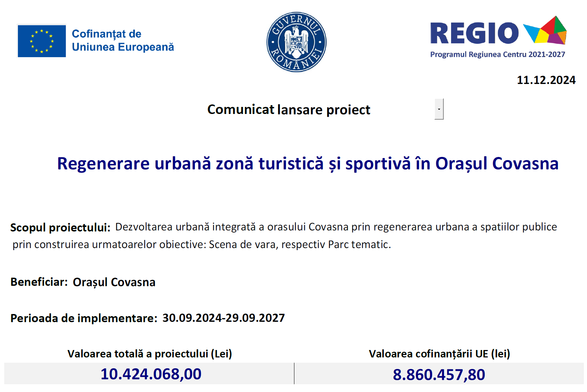Image resolution: width=587 pixels, height=392 pixels.
Task: Select the date 11.12.2024 field
Action: click(546, 80)
